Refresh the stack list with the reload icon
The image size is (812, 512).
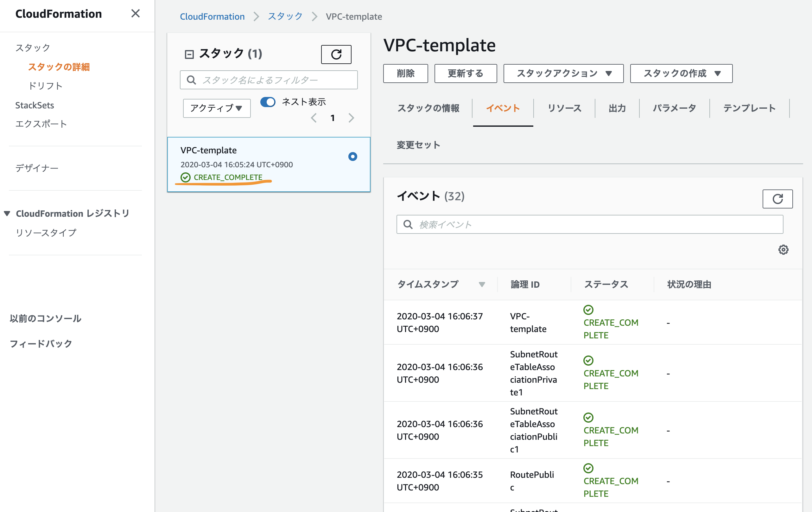coord(336,54)
